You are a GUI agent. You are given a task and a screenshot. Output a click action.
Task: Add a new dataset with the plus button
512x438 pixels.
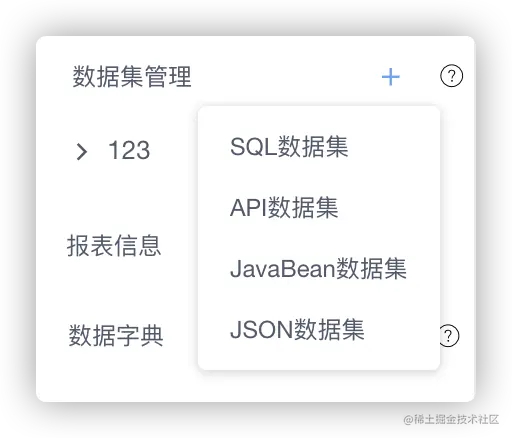[x=391, y=77]
